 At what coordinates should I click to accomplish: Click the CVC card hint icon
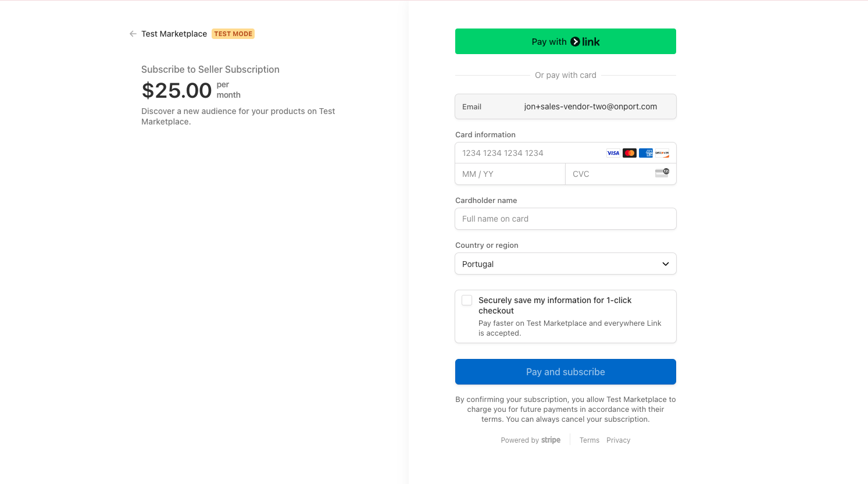pos(662,173)
